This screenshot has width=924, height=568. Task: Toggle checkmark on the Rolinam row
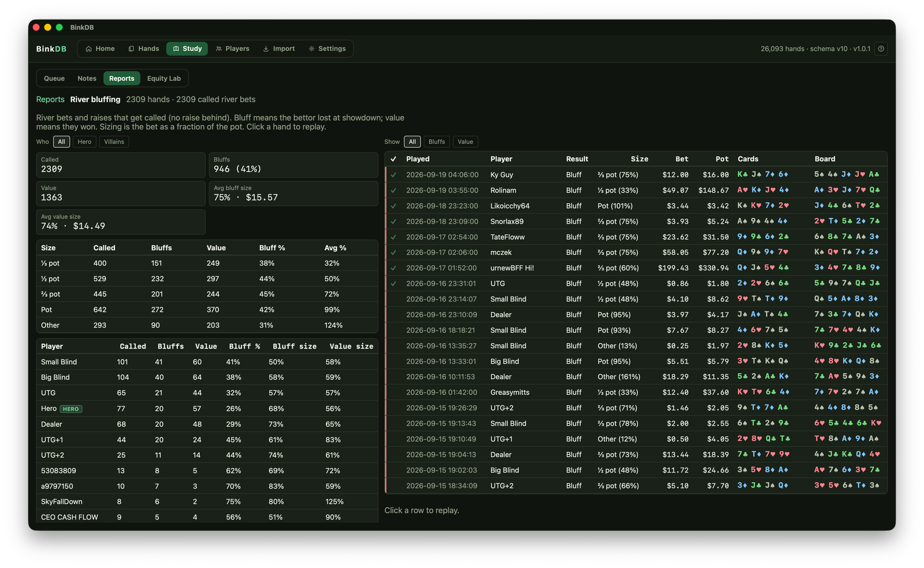point(393,190)
